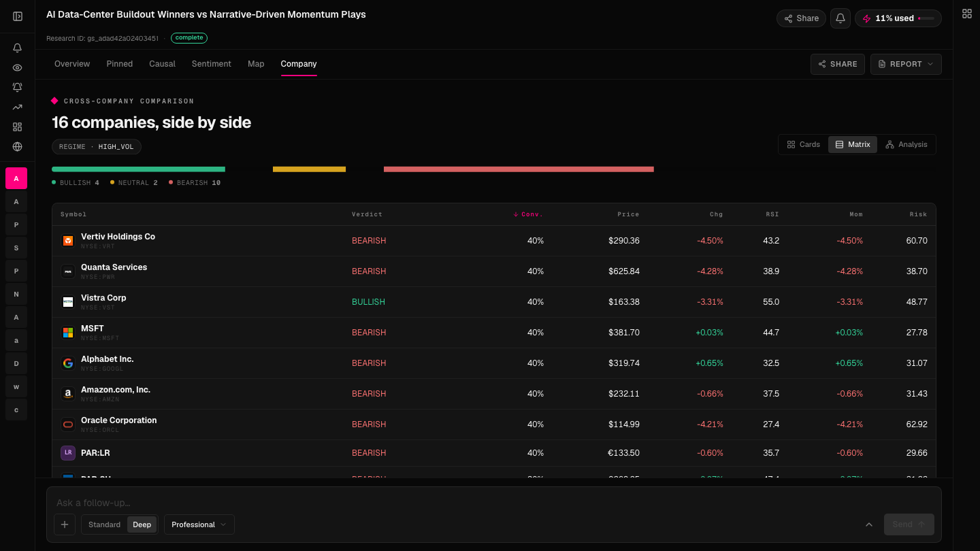Open the grid icon in the far-right panel
Viewport: 980px width, 551px height.
click(967, 14)
